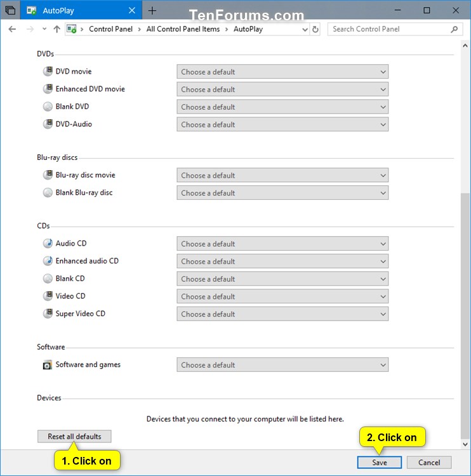The image size is (471, 476).
Task: Minimize the AutoPlay window
Action: pos(397,10)
